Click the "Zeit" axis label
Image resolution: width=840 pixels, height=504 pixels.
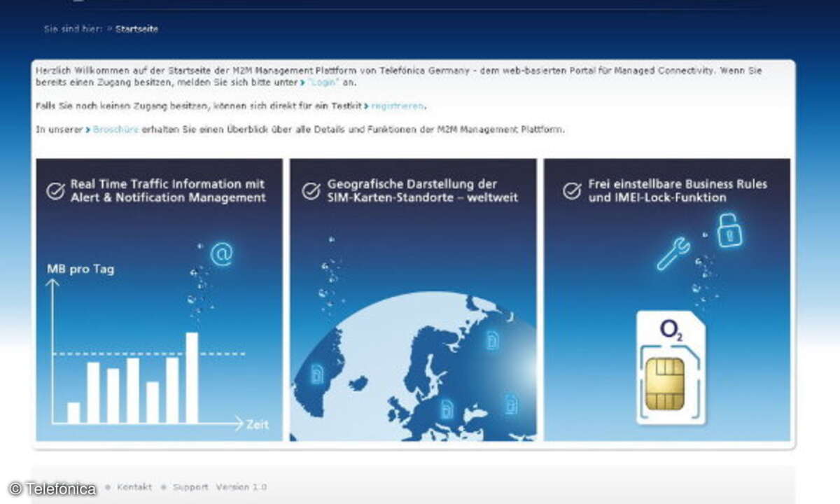(x=257, y=424)
